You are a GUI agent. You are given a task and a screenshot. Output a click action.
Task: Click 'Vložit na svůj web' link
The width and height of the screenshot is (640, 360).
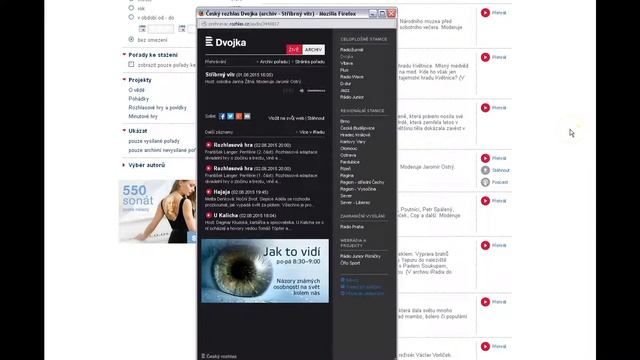[x=286, y=118]
